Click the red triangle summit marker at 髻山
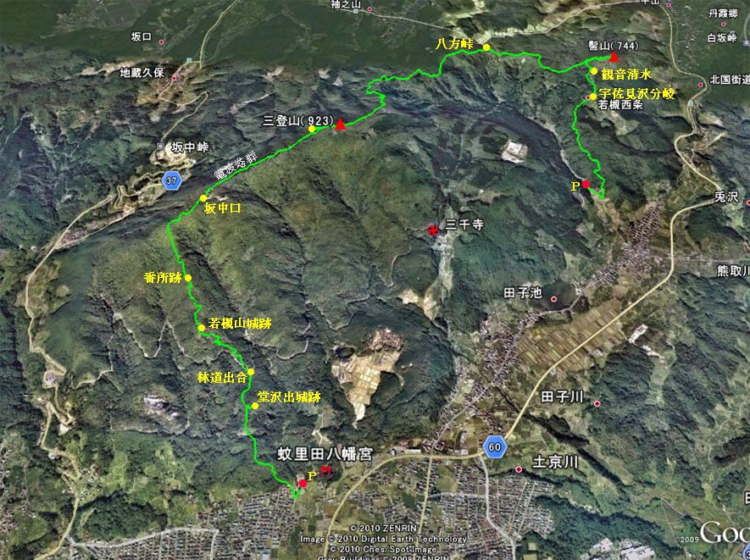 614,58
